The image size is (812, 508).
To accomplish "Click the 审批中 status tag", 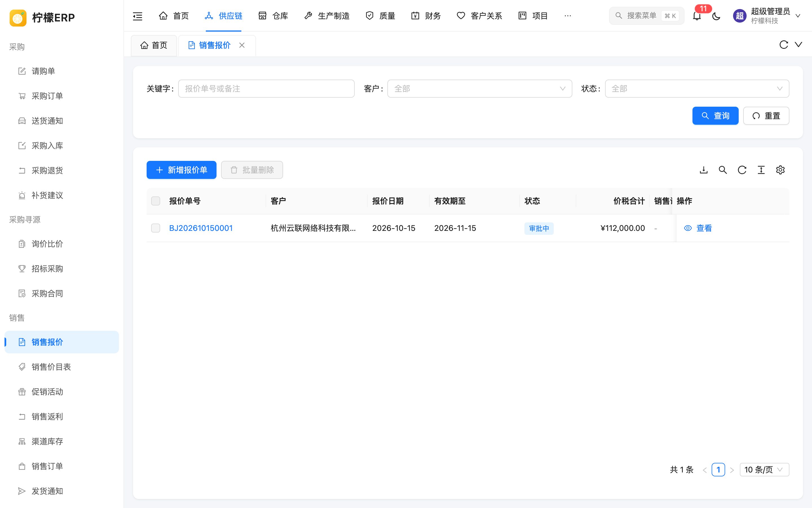I will point(539,229).
